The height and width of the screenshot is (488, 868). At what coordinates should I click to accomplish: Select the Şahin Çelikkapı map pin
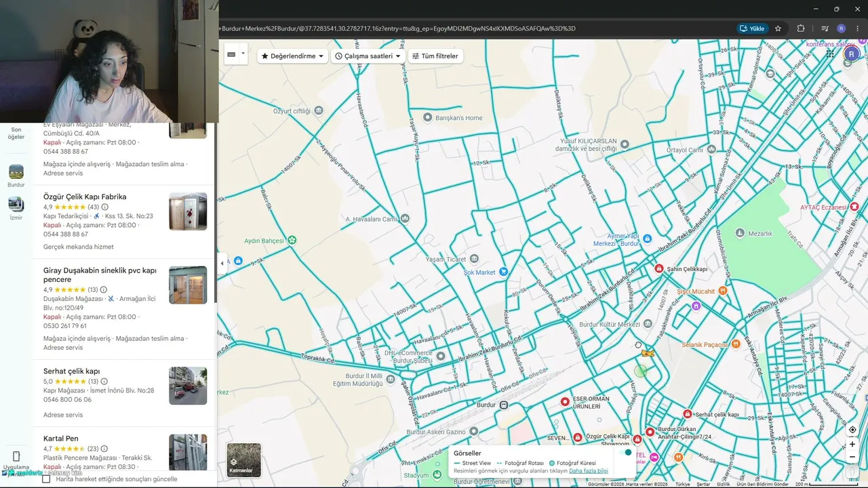(x=658, y=268)
